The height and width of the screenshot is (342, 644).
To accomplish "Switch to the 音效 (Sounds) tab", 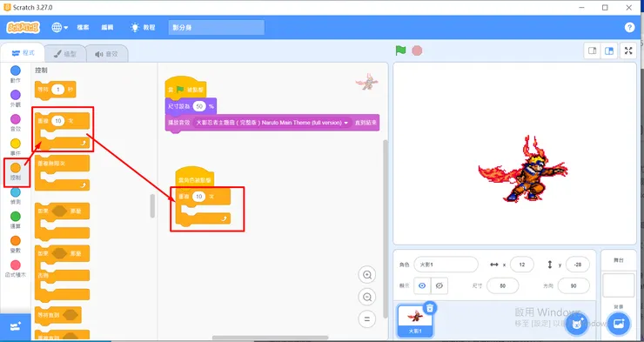I will pyautogui.click(x=107, y=54).
